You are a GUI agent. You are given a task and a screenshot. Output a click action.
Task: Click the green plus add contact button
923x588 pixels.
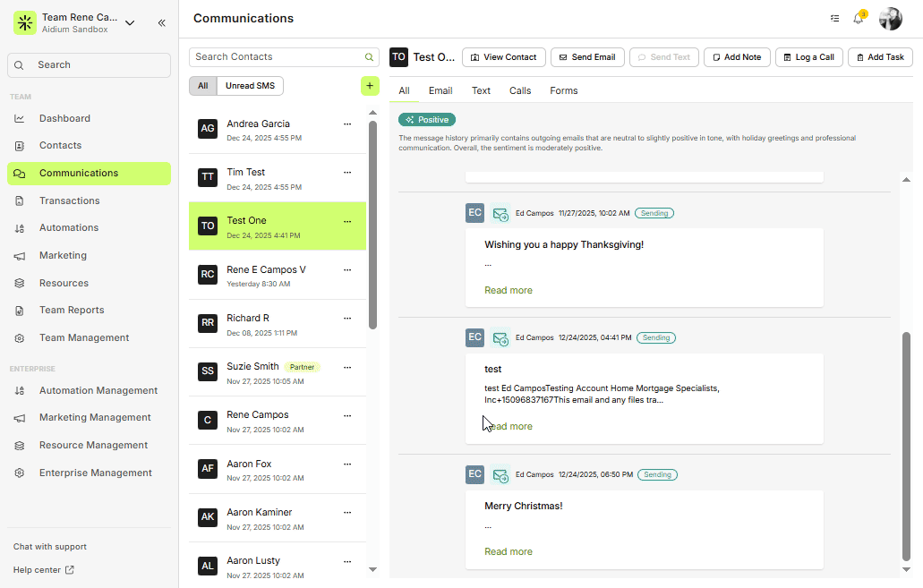pyautogui.click(x=370, y=86)
